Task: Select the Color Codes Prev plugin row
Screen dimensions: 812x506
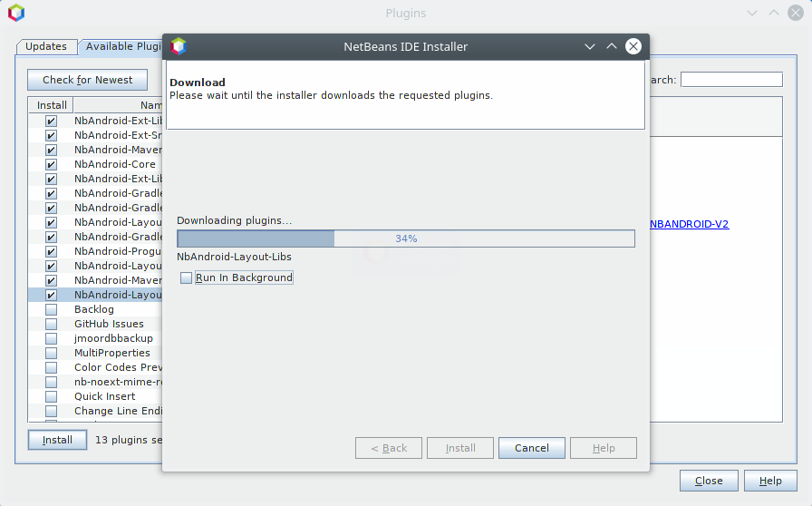Action: 96,367
